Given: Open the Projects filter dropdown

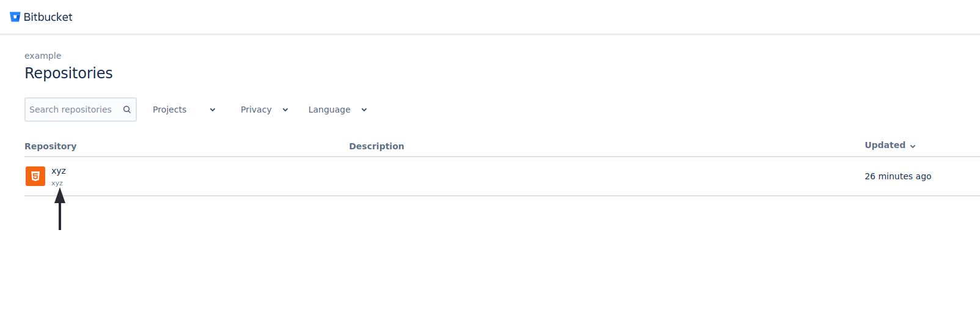Looking at the screenshot, I should click(x=184, y=110).
